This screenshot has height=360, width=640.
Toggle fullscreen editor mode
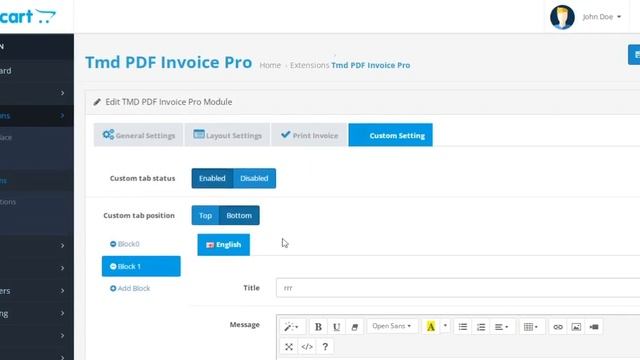289,347
